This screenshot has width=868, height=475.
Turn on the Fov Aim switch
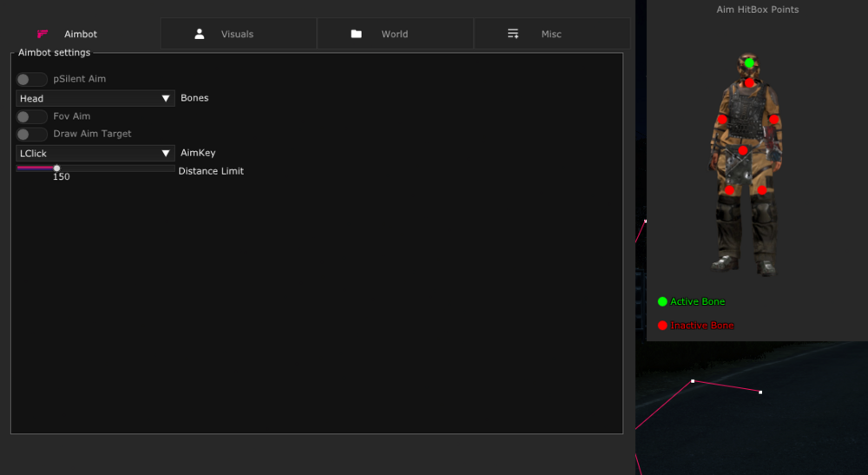click(x=31, y=117)
